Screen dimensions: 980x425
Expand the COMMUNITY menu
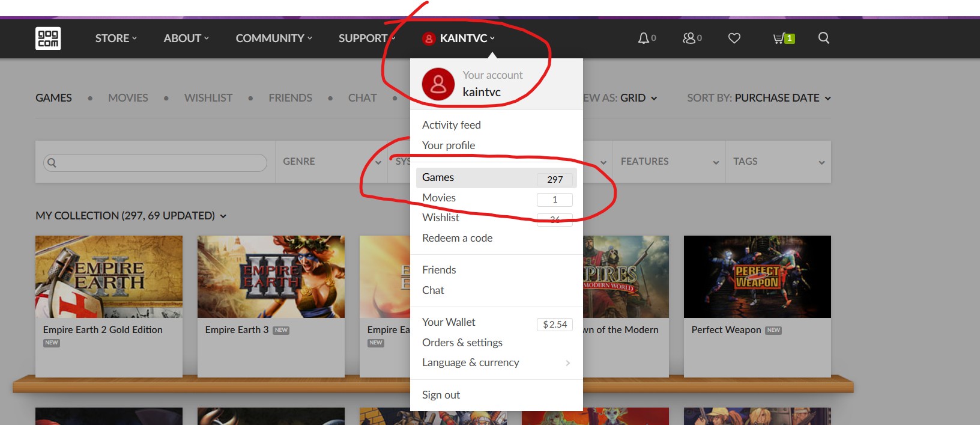coord(274,38)
